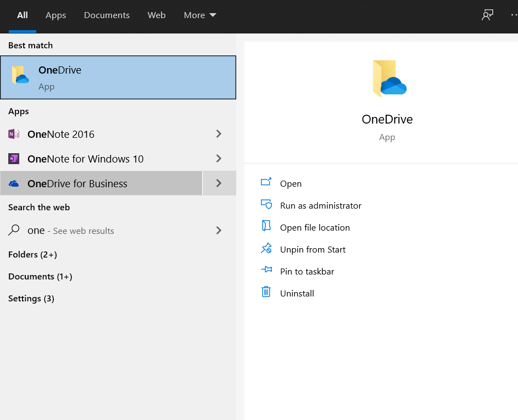Click the Unpin from Start pin icon
This screenshot has width=518, height=420.
point(266,248)
